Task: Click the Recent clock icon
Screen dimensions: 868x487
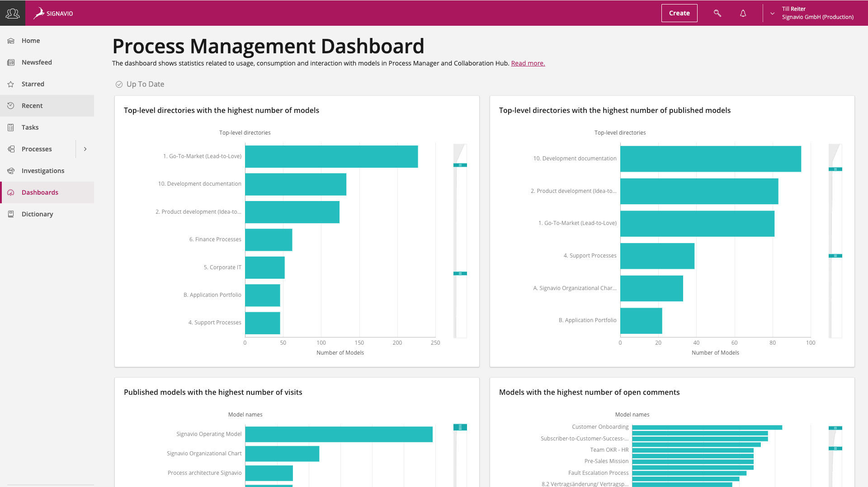Action: pyautogui.click(x=11, y=106)
